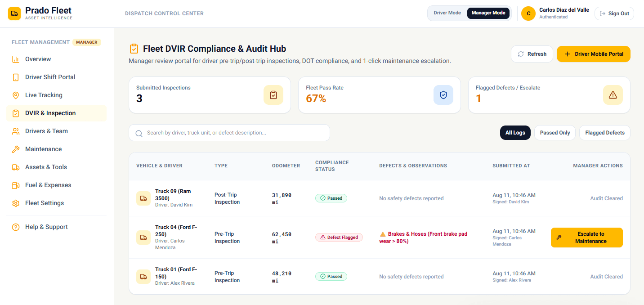Click the Refresh button
644x305 pixels.
tap(532, 54)
